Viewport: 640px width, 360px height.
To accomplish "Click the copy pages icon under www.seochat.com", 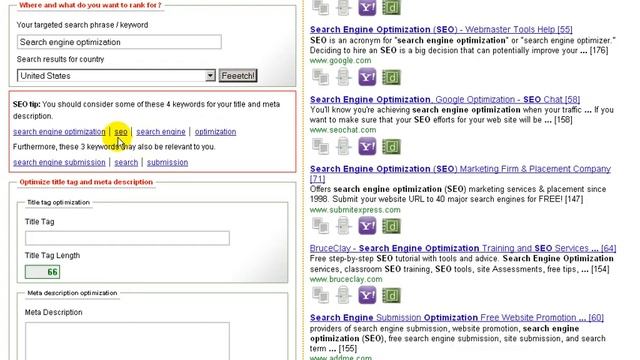I will [x=321, y=147].
